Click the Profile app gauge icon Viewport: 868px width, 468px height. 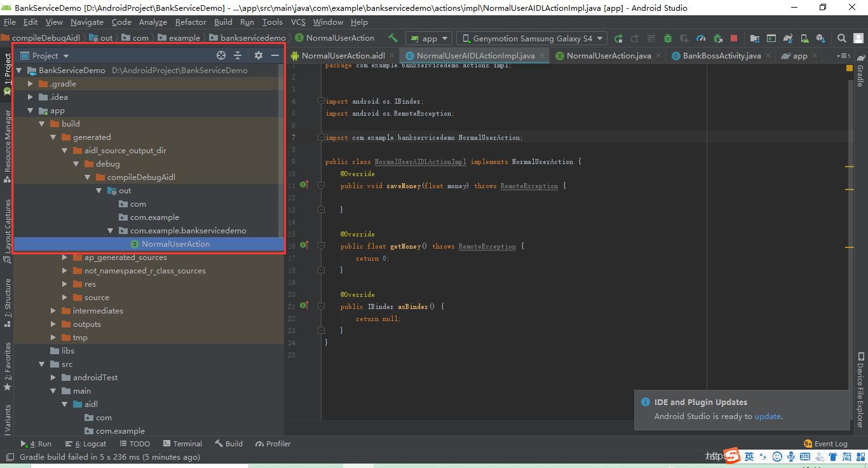coord(701,38)
